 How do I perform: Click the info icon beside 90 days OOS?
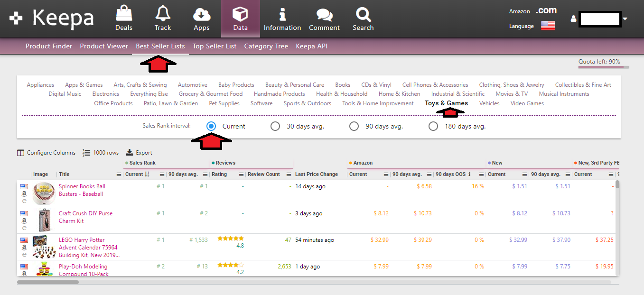coord(469,174)
